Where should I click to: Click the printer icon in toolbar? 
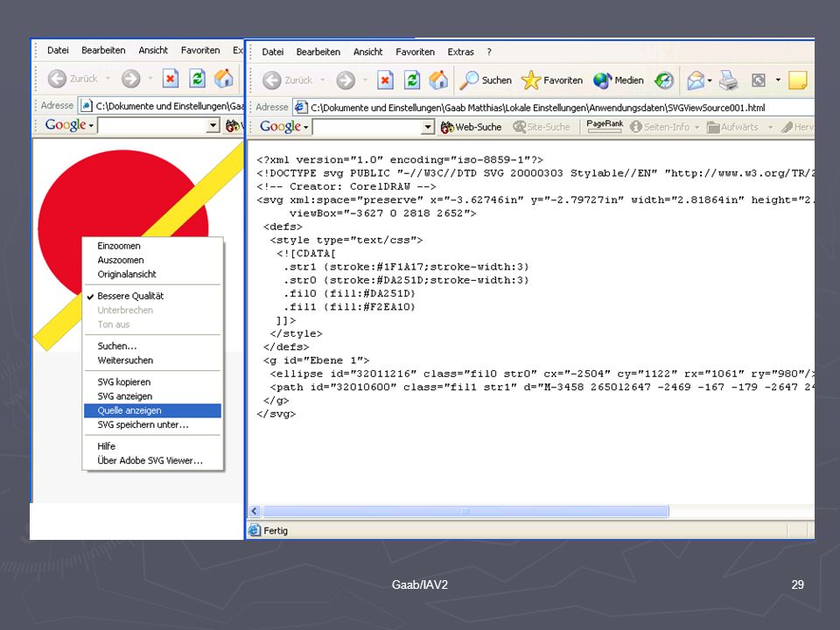[x=728, y=80]
